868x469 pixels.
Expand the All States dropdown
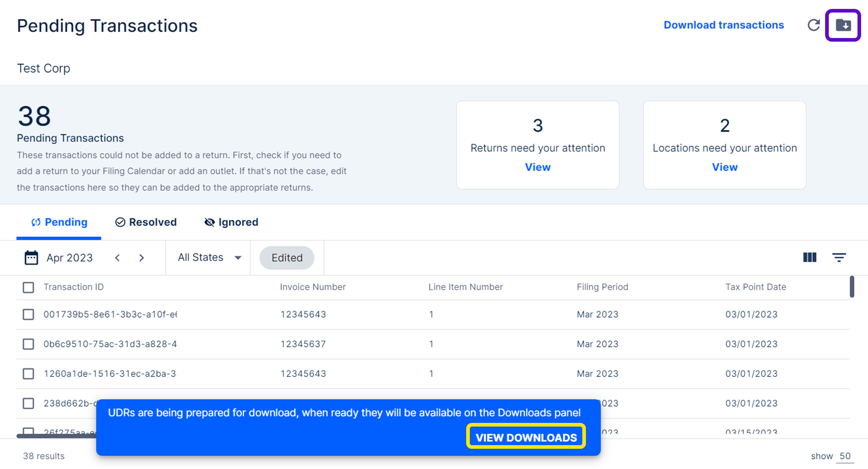coord(209,258)
